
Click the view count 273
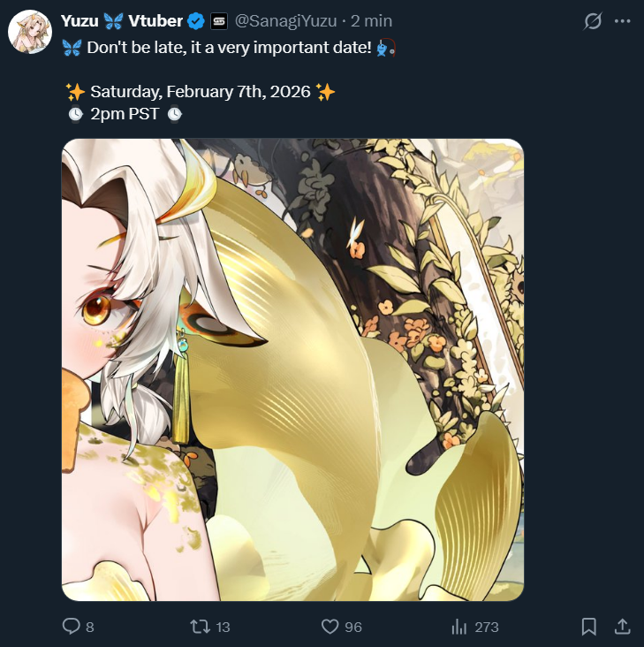(487, 628)
